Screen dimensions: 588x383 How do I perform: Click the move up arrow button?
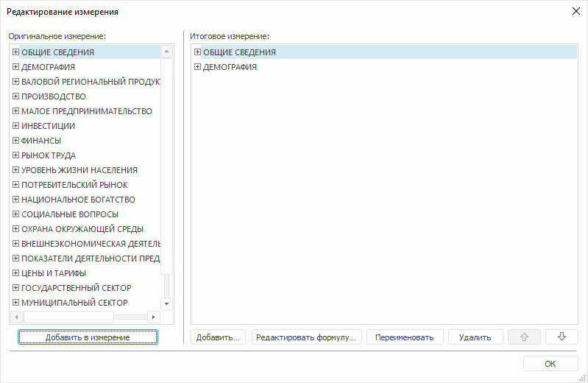(524, 337)
